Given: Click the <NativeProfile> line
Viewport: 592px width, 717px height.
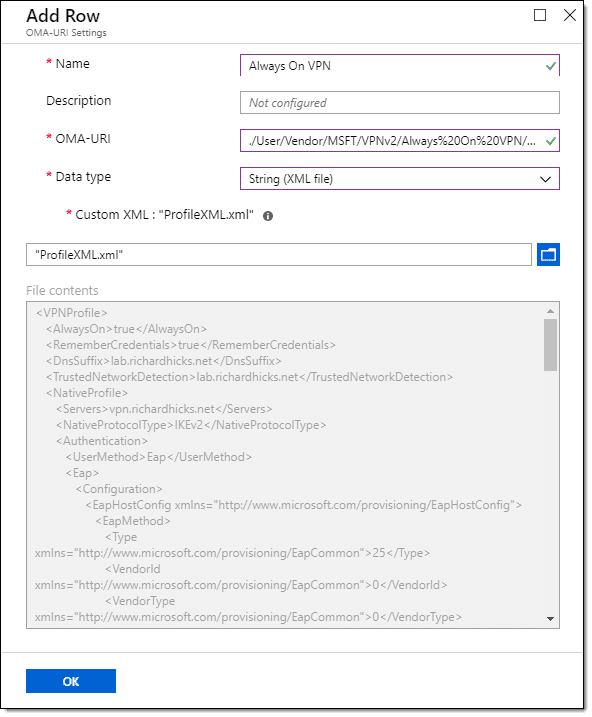Looking at the screenshot, I should pos(87,393).
